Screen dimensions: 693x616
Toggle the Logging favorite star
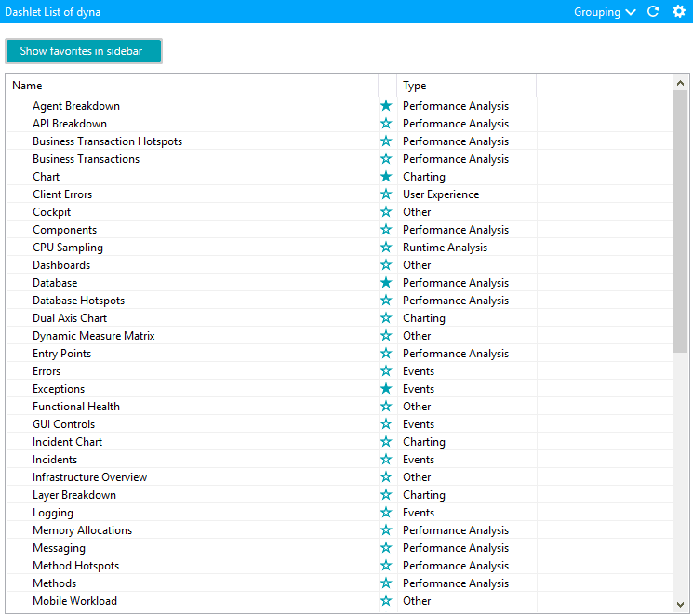click(x=386, y=513)
